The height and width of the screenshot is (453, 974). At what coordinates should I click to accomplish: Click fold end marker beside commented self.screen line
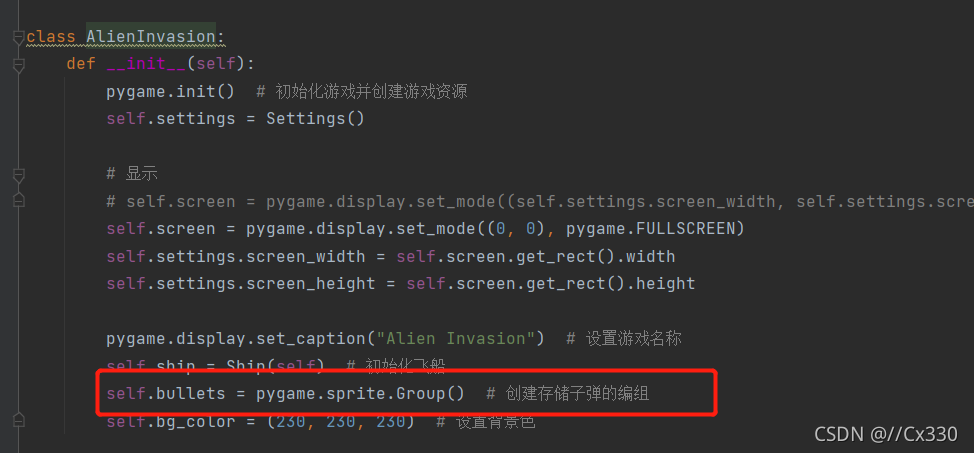tap(19, 200)
